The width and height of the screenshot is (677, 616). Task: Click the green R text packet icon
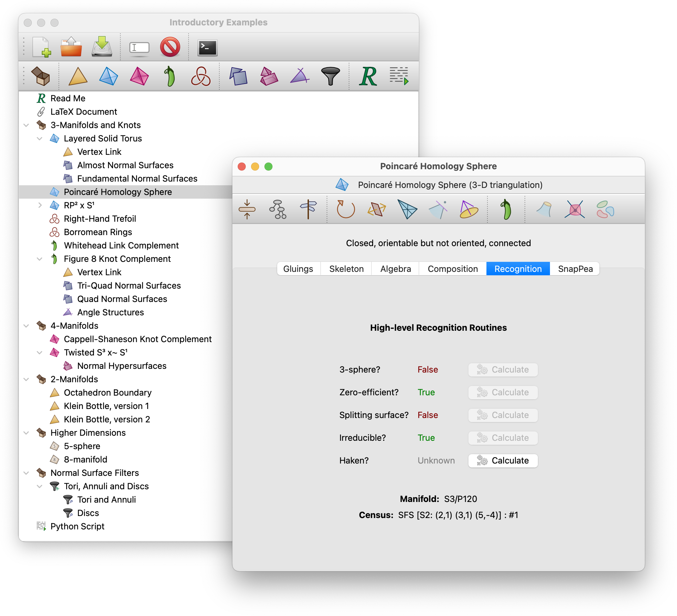pyautogui.click(x=368, y=76)
